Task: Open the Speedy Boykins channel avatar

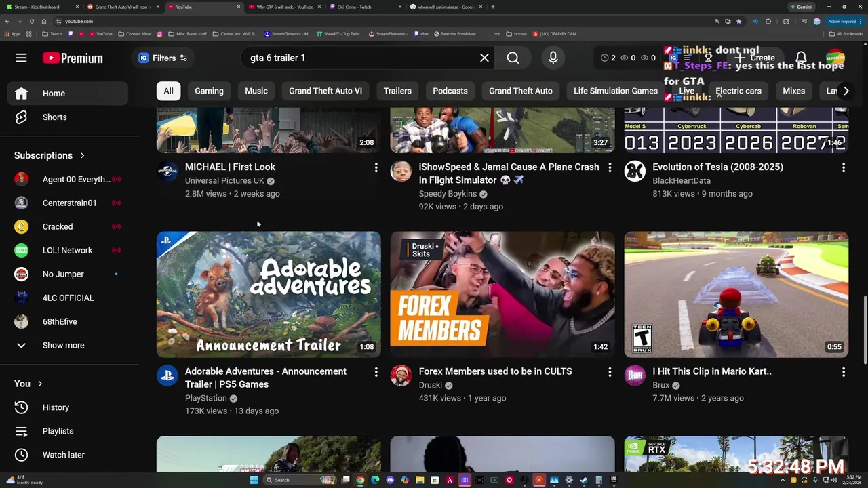Action: [401, 171]
